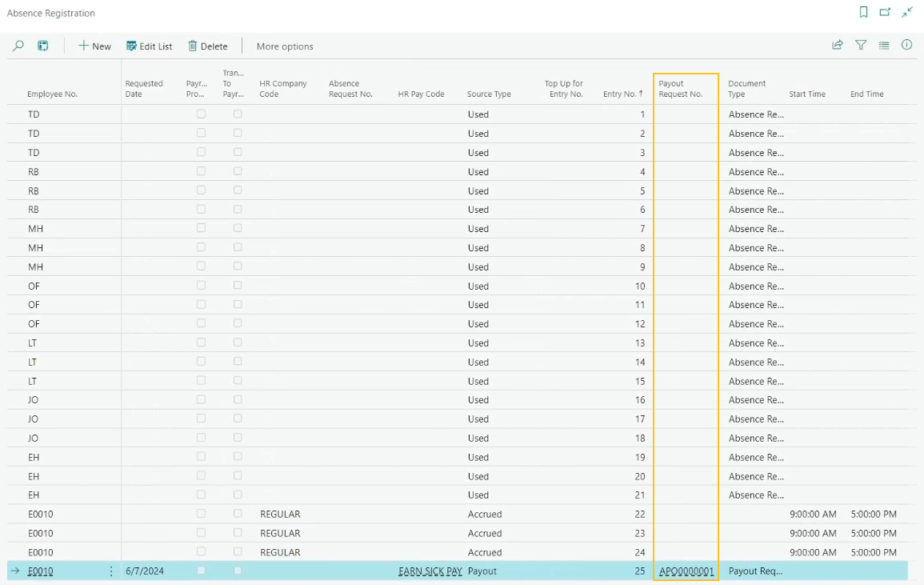Create a record with the New button

point(94,46)
